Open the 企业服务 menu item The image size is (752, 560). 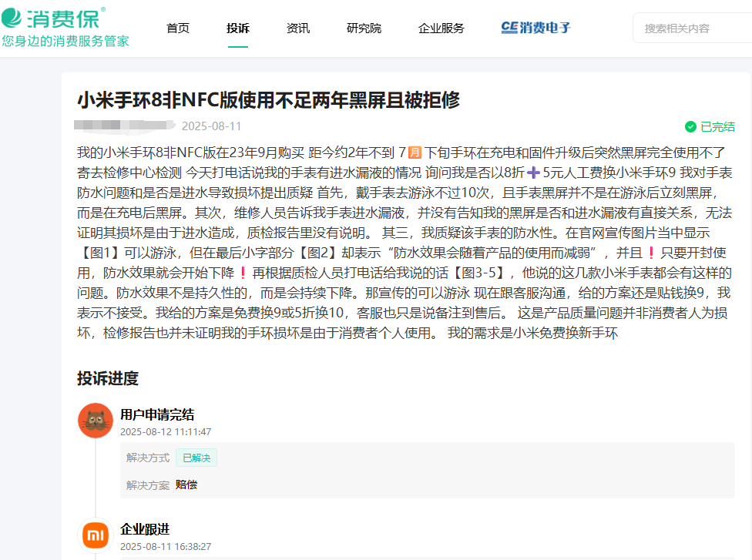pyautogui.click(x=441, y=29)
